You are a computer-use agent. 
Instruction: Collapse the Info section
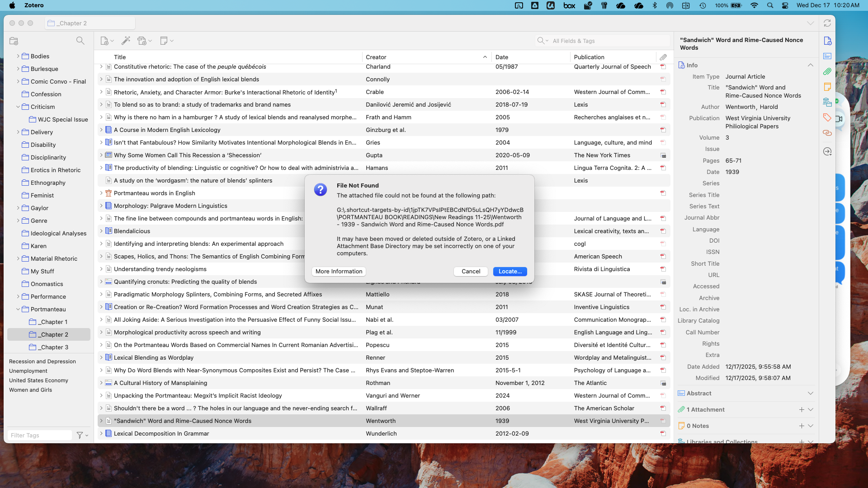(x=810, y=65)
